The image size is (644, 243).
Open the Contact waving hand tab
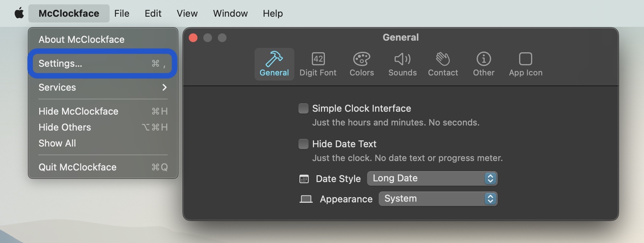pos(443,64)
